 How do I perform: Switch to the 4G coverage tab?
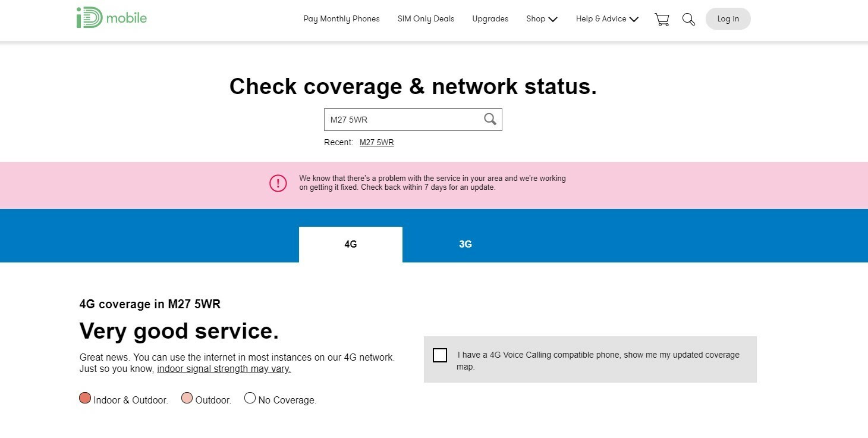click(351, 244)
